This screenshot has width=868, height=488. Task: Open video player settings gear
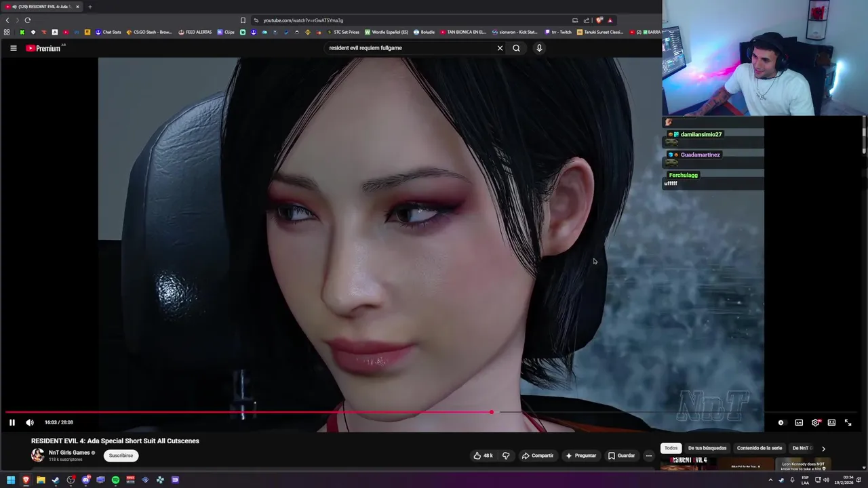point(816,422)
